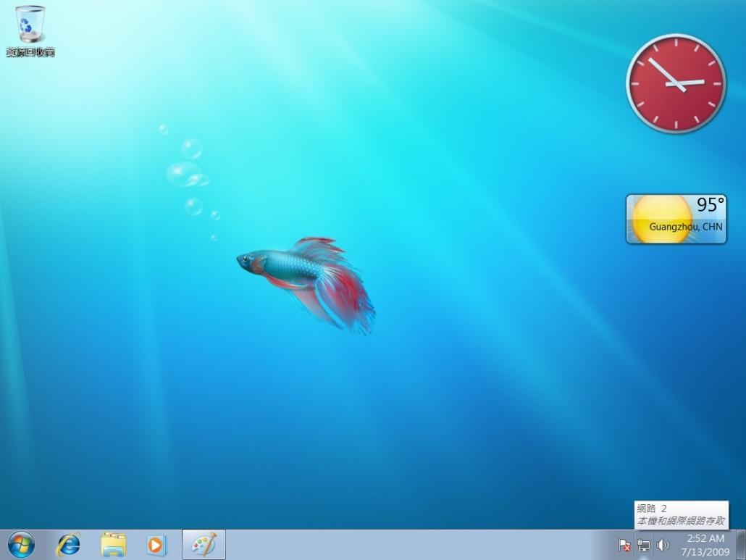The width and height of the screenshot is (746, 560).
Task: Click the empty middle area of the taskbar
Action: [420, 545]
